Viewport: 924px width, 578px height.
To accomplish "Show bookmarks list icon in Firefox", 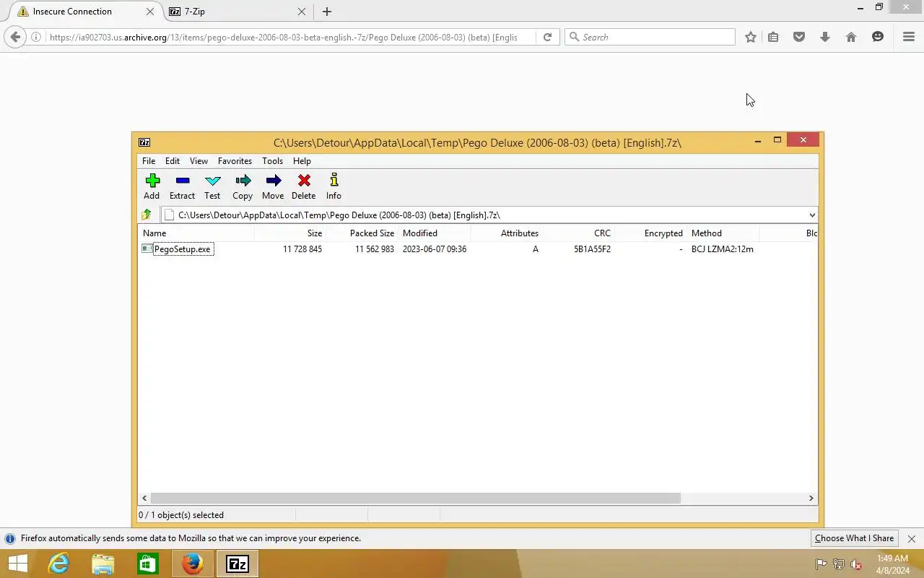I will [773, 37].
